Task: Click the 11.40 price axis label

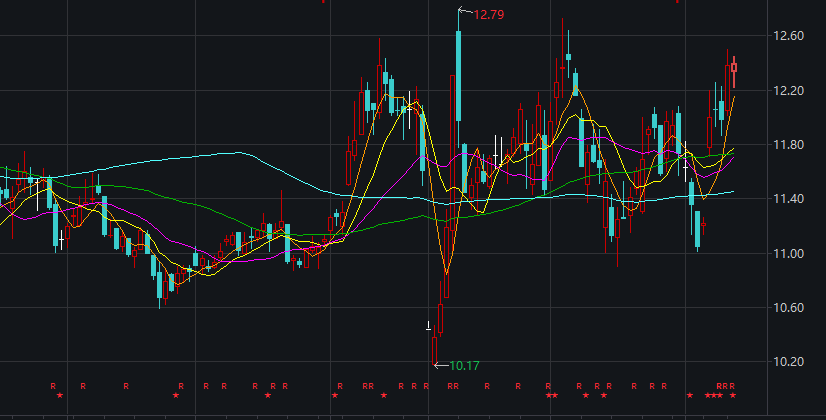Action: 789,199
